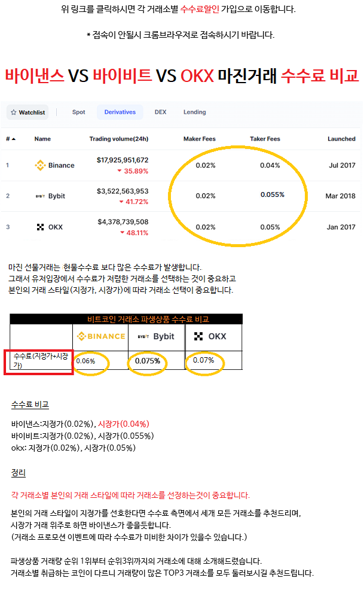
Task: Click the 비트코인 거래소 파생상품 수수료 비교 header
Action: [148, 319]
